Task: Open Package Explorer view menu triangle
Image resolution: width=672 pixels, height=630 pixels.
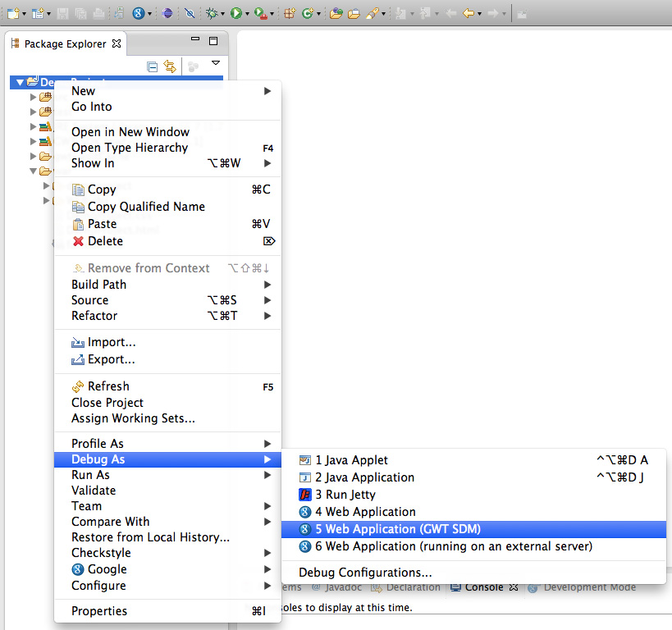Action: point(216,63)
